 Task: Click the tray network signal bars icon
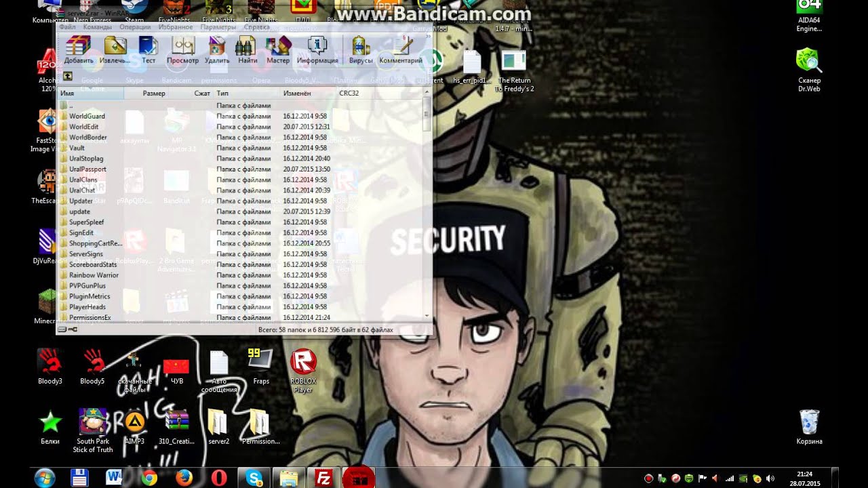[730, 479]
